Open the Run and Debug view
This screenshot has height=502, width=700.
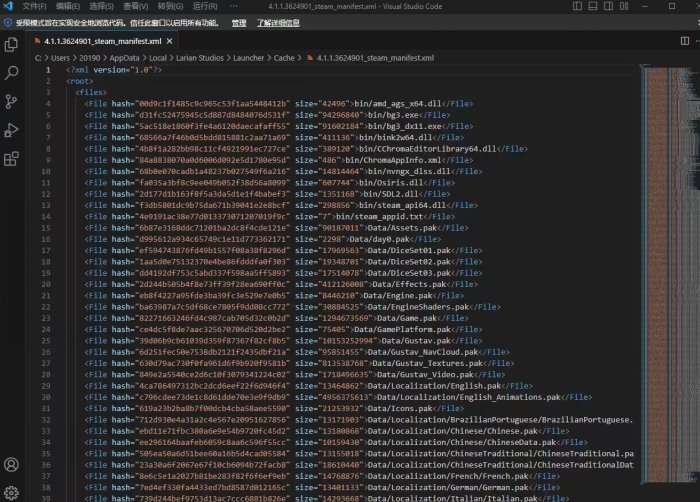click(x=12, y=130)
